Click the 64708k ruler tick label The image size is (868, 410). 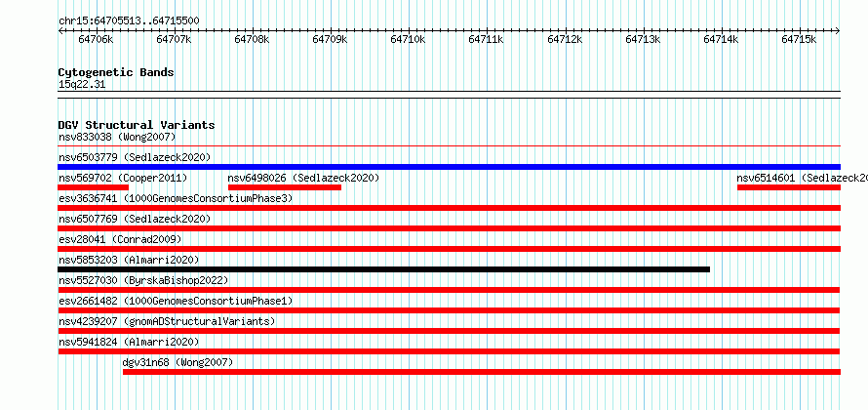tap(252, 40)
